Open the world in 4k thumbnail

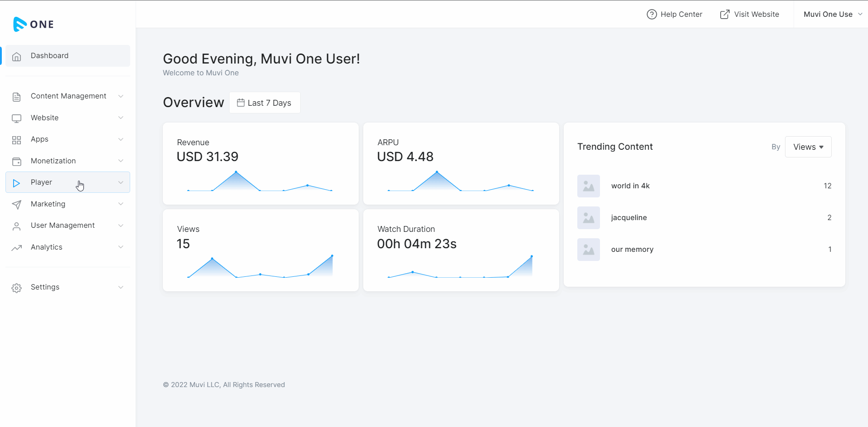pos(589,186)
